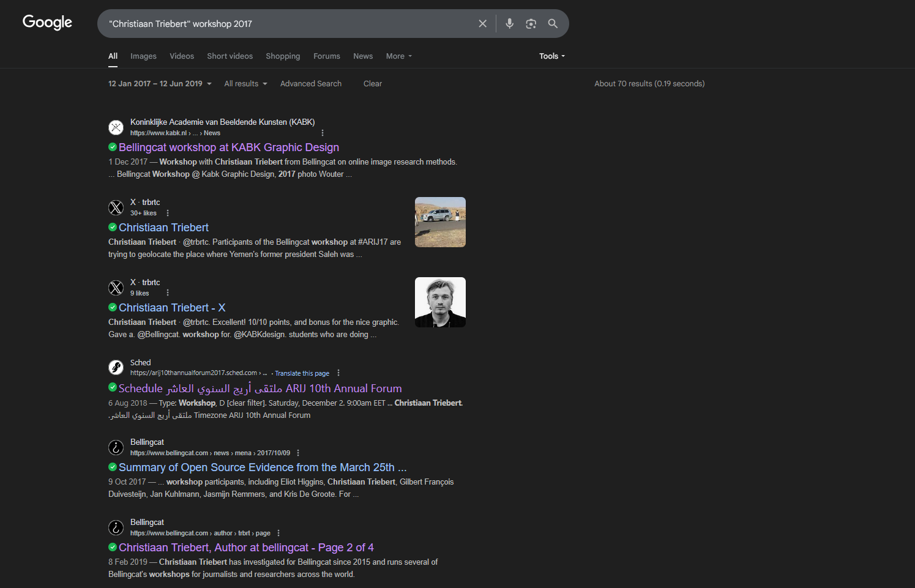Open the Shopping tab
The height and width of the screenshot is (588, 915).
click(x=283, y=56)
